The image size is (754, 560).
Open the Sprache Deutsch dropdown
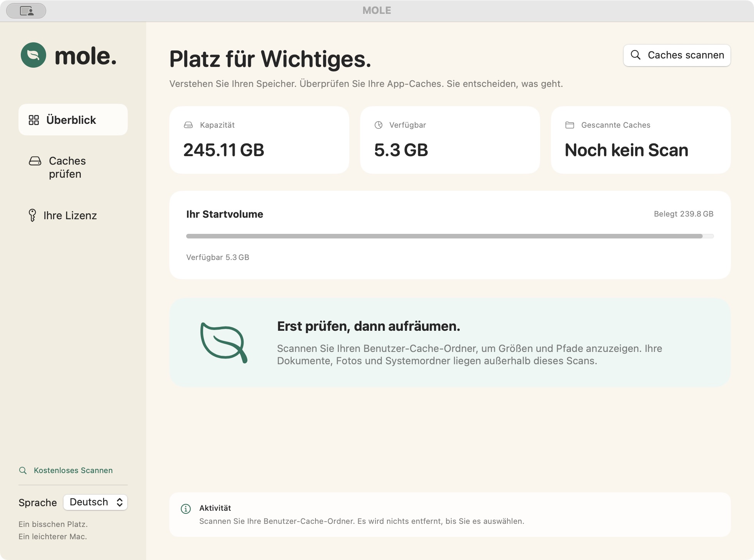click(x=95, y=502)
